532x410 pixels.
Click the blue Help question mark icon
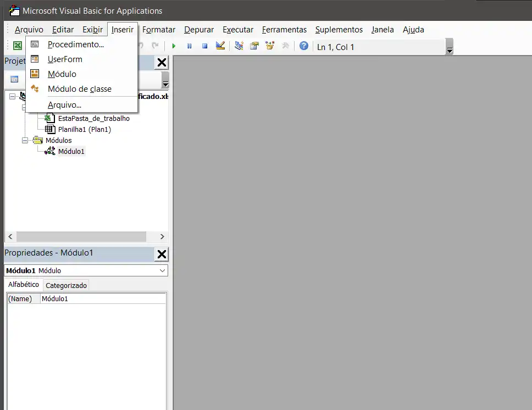pos(303,46)
